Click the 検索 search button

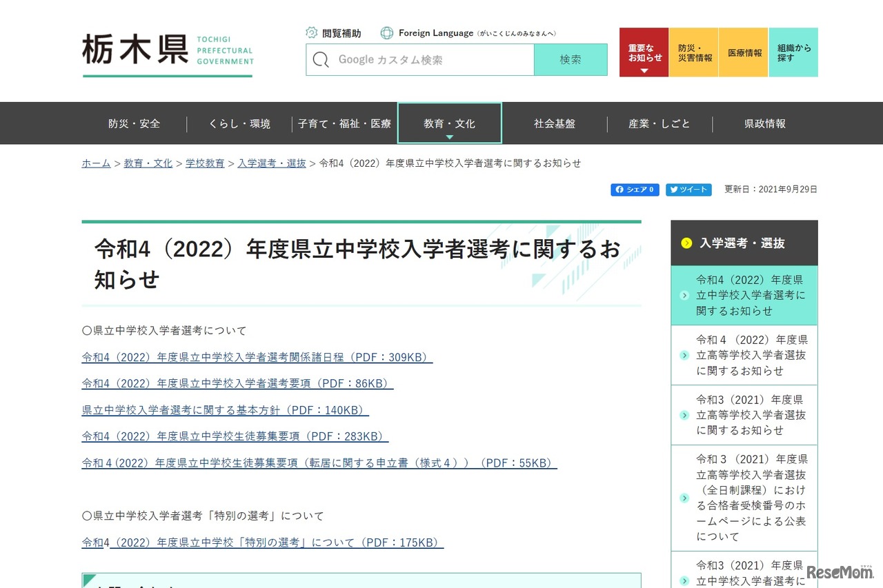(x=571, y=60)
